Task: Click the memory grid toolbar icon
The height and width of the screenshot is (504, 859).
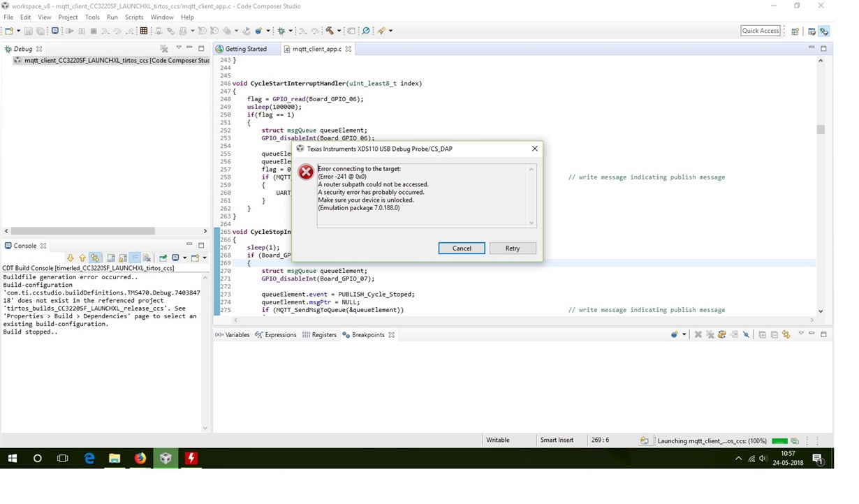Action: tap(144, 31)
